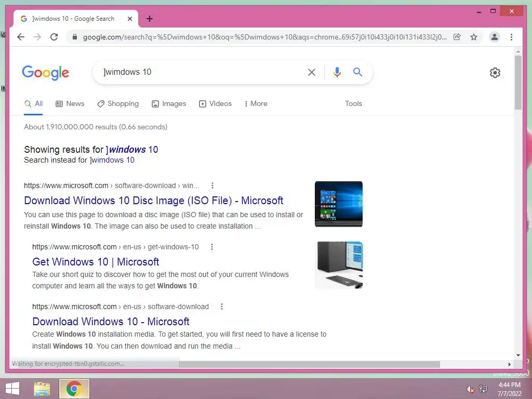The width and height of the screenshot is (532, 399).
Task: Open Download Windows 10 Disc Image result
Action: pos(153,201)
